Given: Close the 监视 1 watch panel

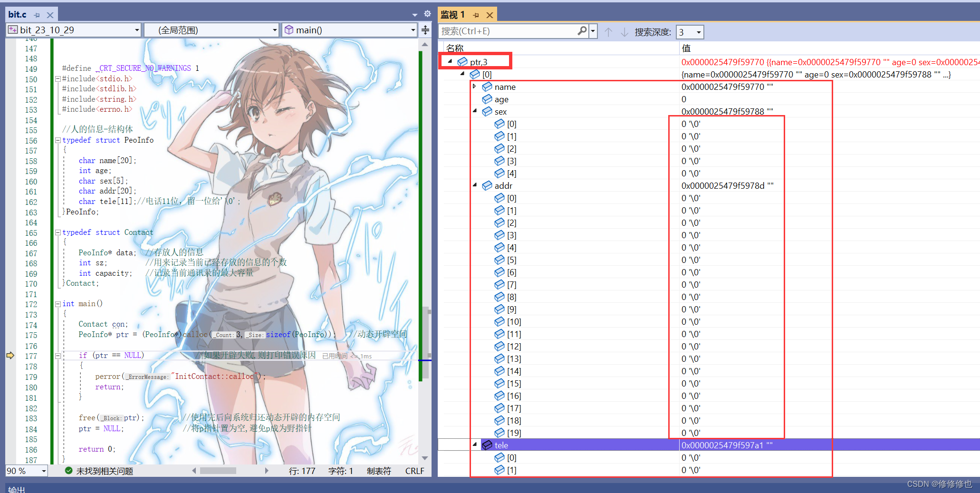Looking at the screenshot, I should click(x=490, y=15).
